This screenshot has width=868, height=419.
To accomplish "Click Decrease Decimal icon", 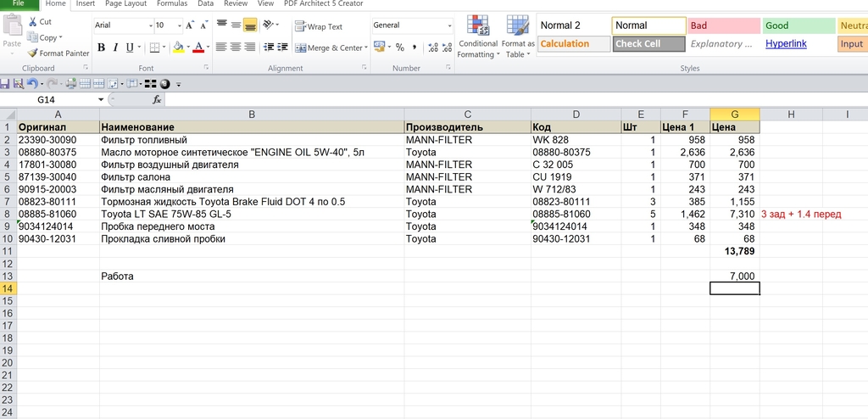I will click(448, 47).
